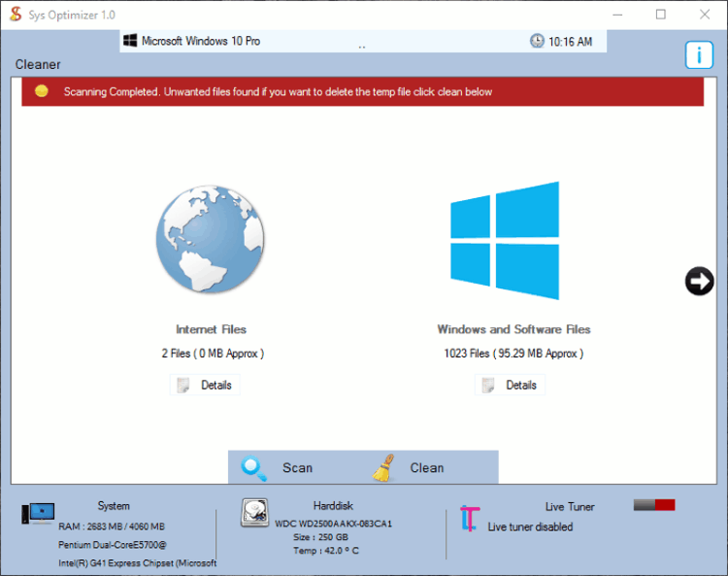
Task: Click the 10:16 AM time display
Action: tap(570, 42)
